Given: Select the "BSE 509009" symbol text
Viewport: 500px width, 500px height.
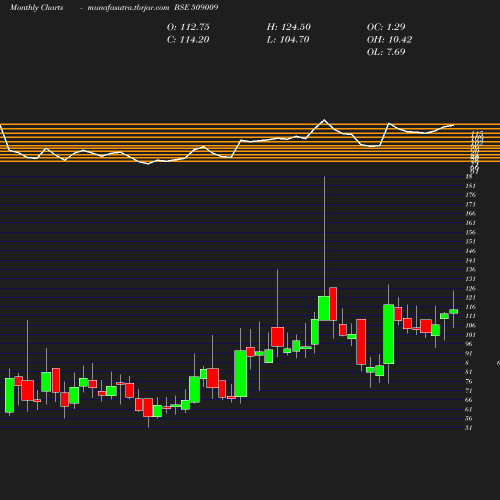Looking at the screenshot, I should (196, 7).
